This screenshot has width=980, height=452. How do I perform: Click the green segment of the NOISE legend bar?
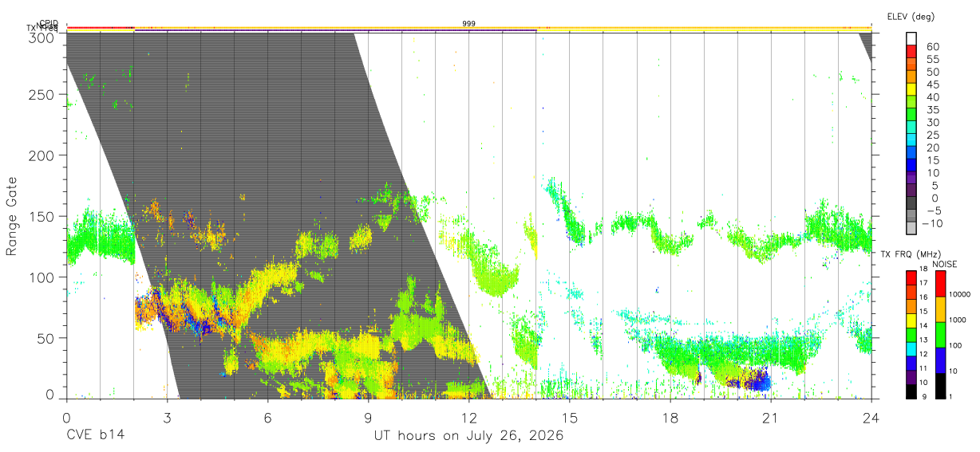[x=939, y=335]
